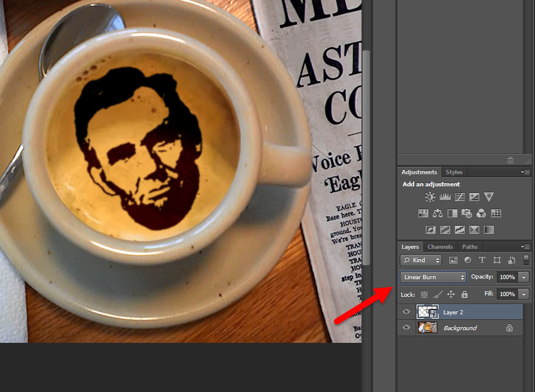Switch to the Styles tab

(454, 172)
